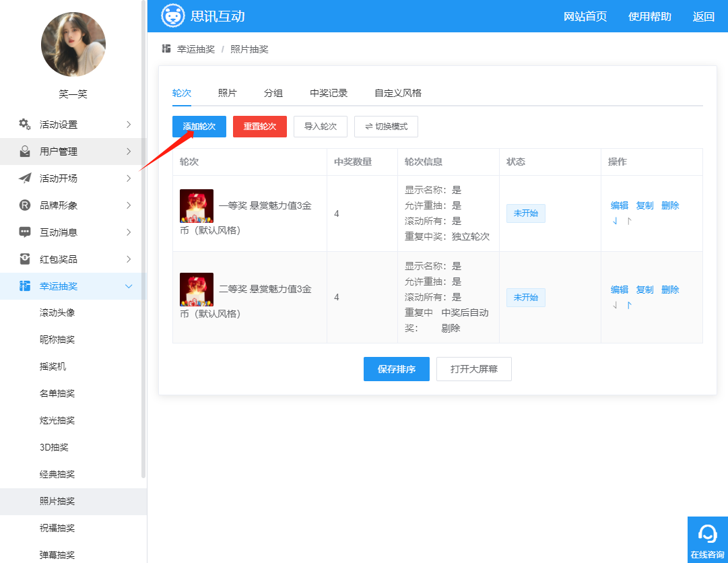Click the chat bubble icon for 互动消息

click(25, 232)
